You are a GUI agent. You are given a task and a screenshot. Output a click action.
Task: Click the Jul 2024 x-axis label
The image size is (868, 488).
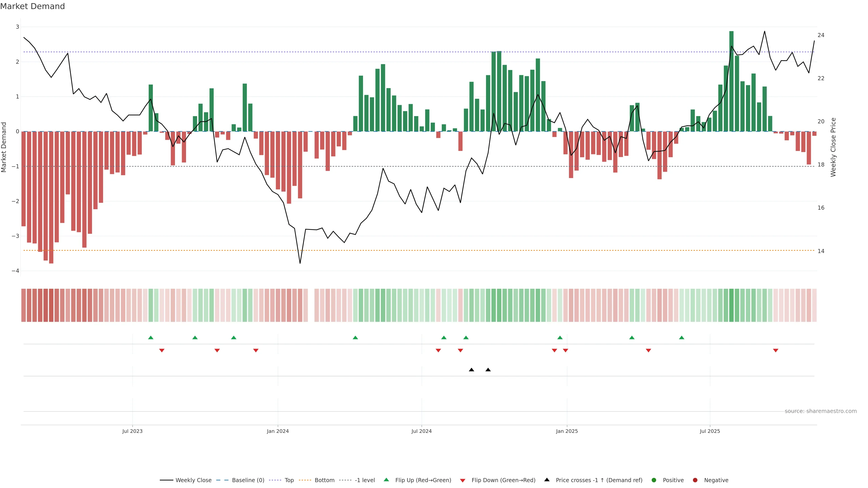point(421,431)
